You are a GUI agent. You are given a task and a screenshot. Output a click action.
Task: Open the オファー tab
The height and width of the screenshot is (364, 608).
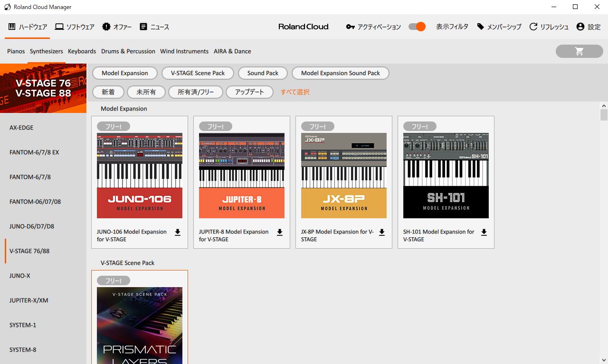(117, 27)
